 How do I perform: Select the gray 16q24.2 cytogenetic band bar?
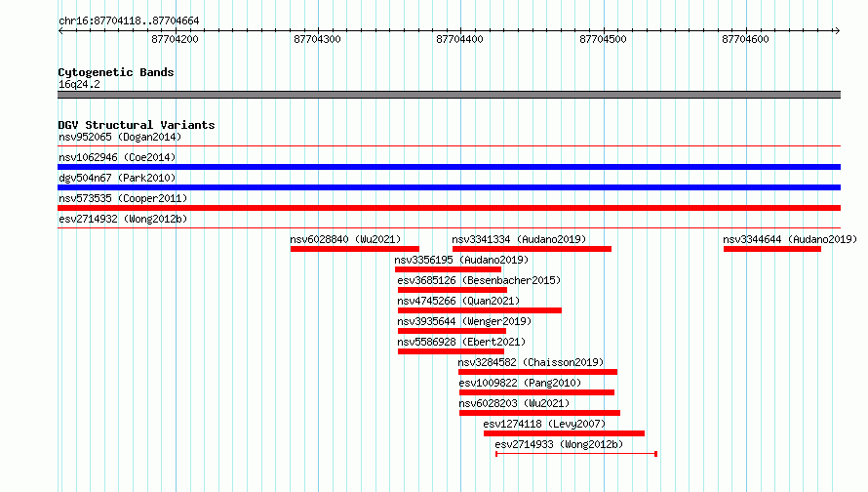(449, 95)
